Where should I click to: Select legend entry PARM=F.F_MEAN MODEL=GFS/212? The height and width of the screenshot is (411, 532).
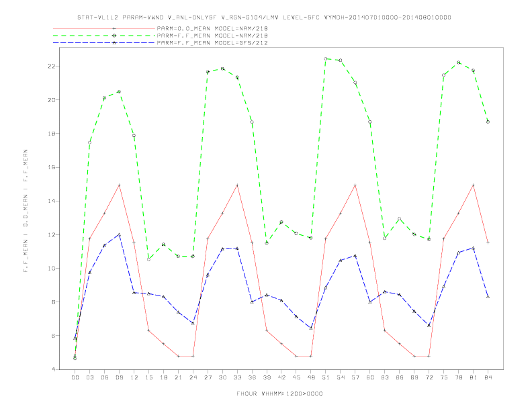[212, 43]
